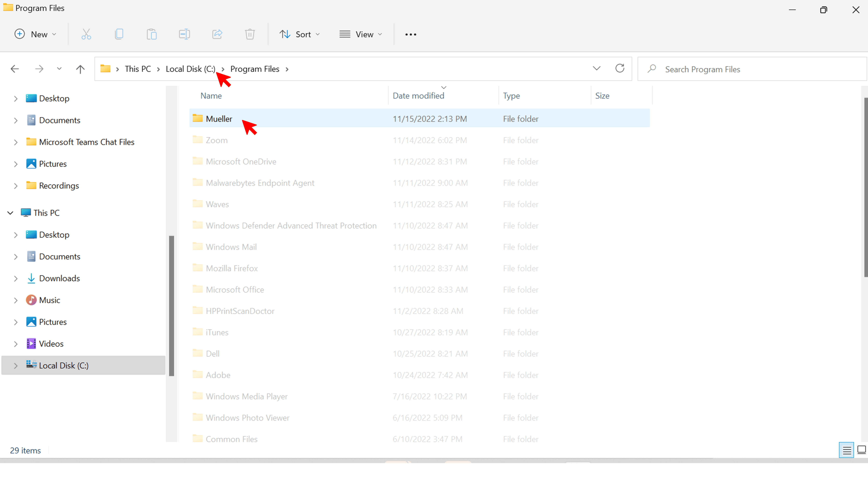
Task: Click the Microsoft Teams Chat Files folder icon
Action: point(31,141)
